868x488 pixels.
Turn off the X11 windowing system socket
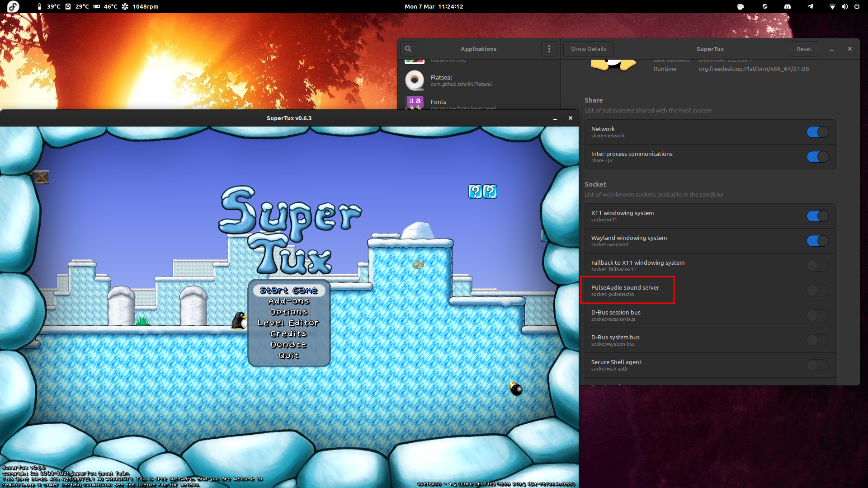pos(818,216)
